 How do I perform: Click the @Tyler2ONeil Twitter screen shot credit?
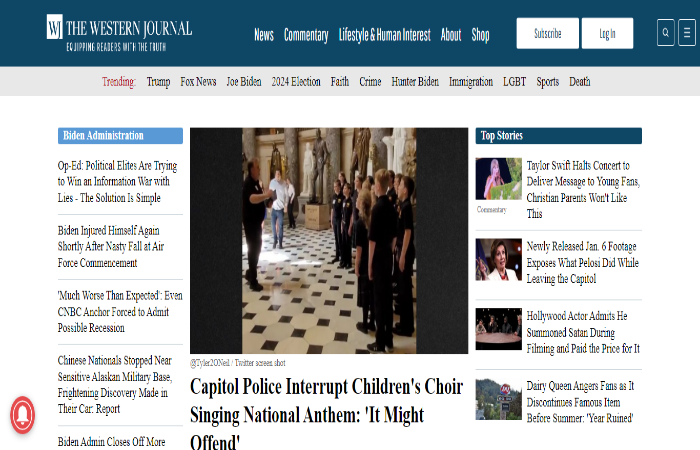click(x=238, y=363)
